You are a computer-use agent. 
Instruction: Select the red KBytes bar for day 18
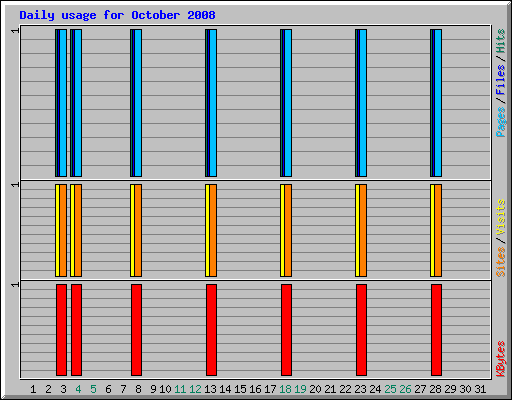point(287,330)
